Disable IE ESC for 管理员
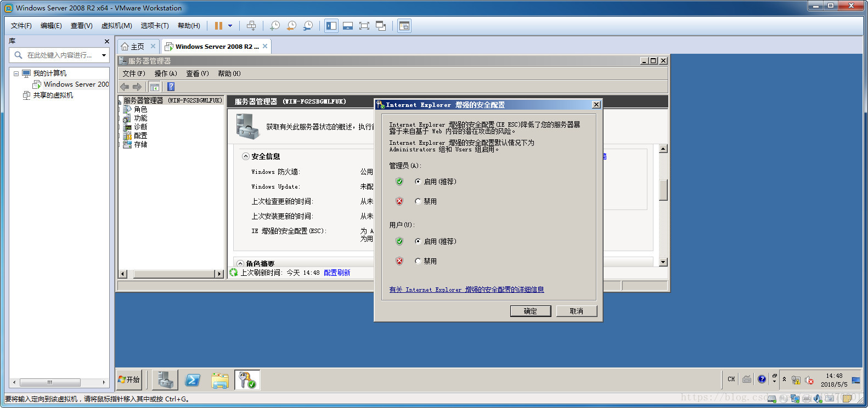The width and height of the screenshot is (868, 408). pos(418,201)
